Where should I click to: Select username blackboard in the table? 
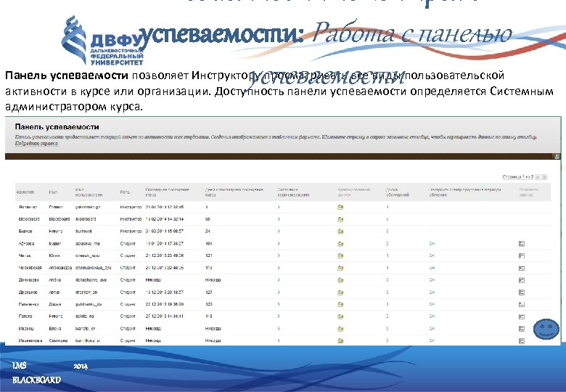click(x=86, y=219)
